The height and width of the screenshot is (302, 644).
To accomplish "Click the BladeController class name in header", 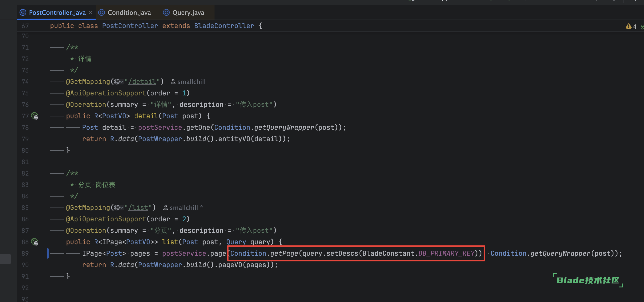I will pyautogui.click(x=224, y=26).
